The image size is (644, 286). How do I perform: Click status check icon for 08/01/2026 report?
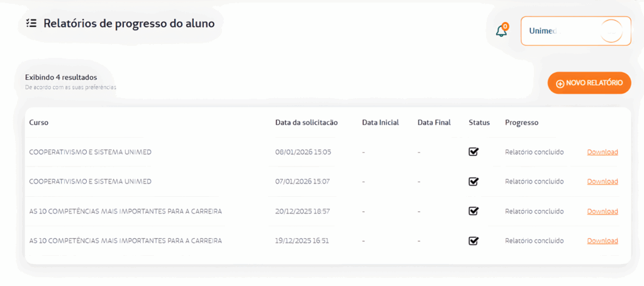474,151
